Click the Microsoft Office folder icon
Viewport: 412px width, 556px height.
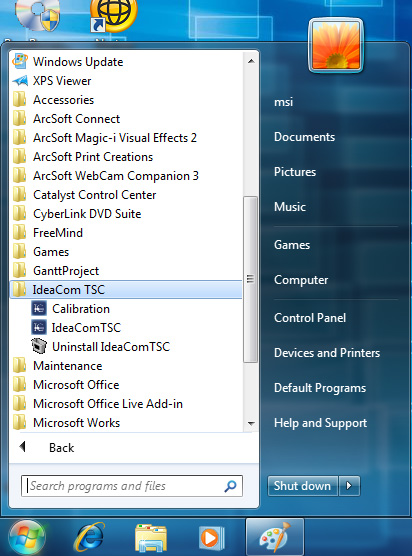(x=20, y=385)
